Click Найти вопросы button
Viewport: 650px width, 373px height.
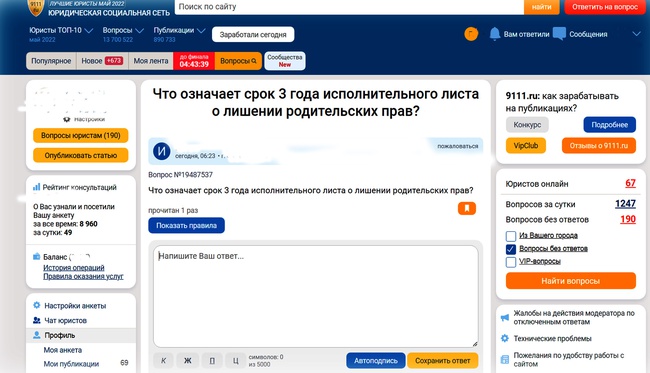pyautogui.click(x=570, y=281)
